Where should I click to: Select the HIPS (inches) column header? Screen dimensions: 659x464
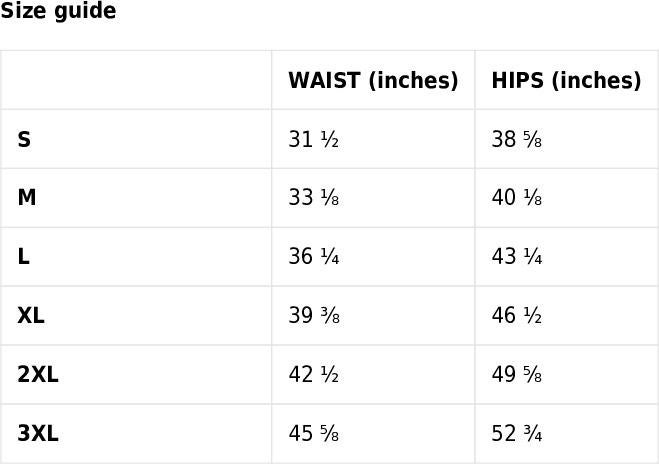pyautogui.click(x=566, y=80)
